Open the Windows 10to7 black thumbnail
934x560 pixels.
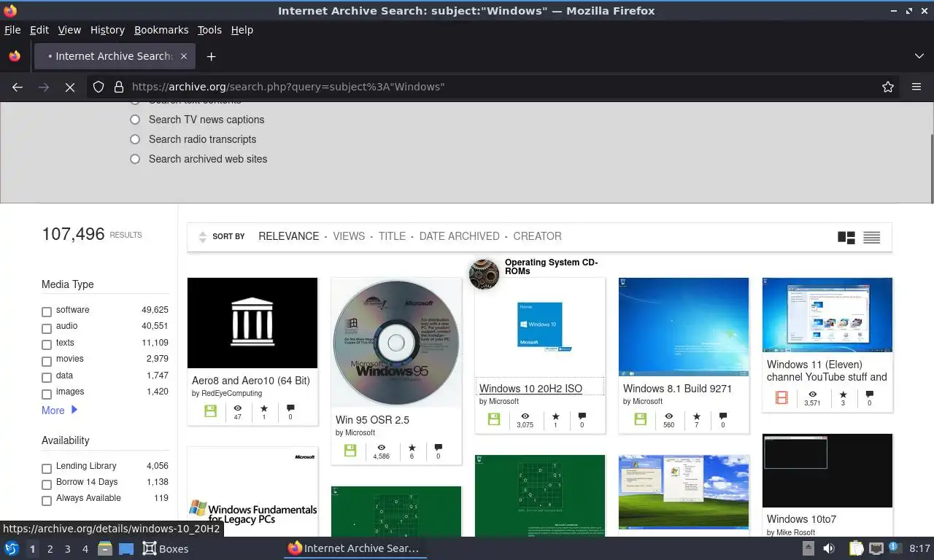tap(827, 470)
